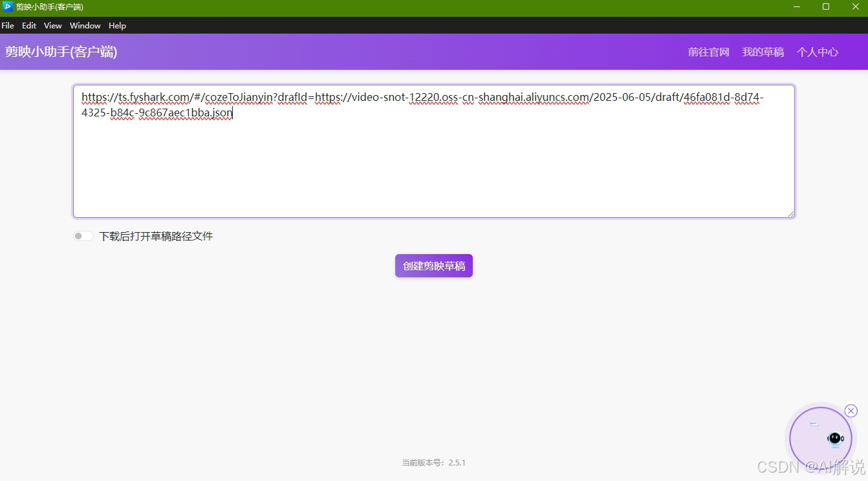The image size is (868, 481).
Task: Go to 前往官网 link
Action: click(x=709, y=52)
